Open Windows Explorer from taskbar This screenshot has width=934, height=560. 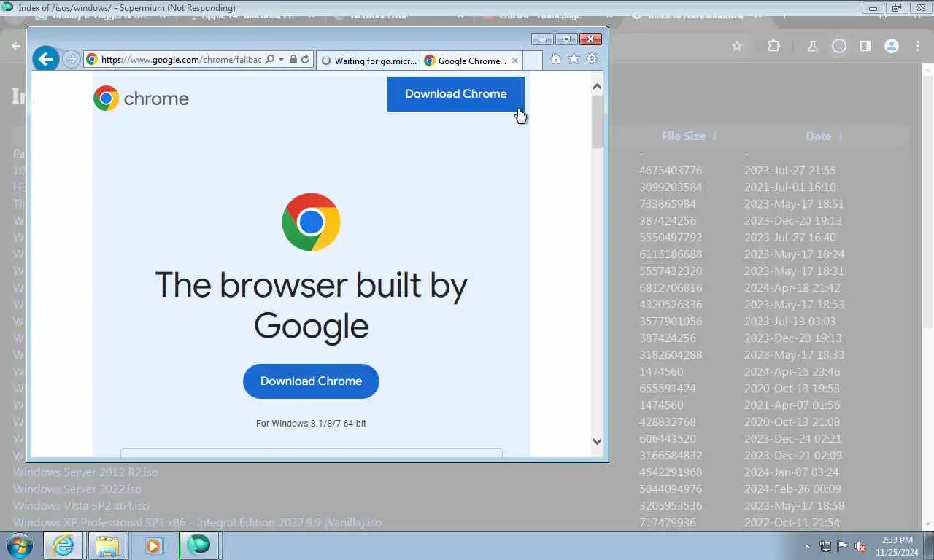[x=107, y=545]
